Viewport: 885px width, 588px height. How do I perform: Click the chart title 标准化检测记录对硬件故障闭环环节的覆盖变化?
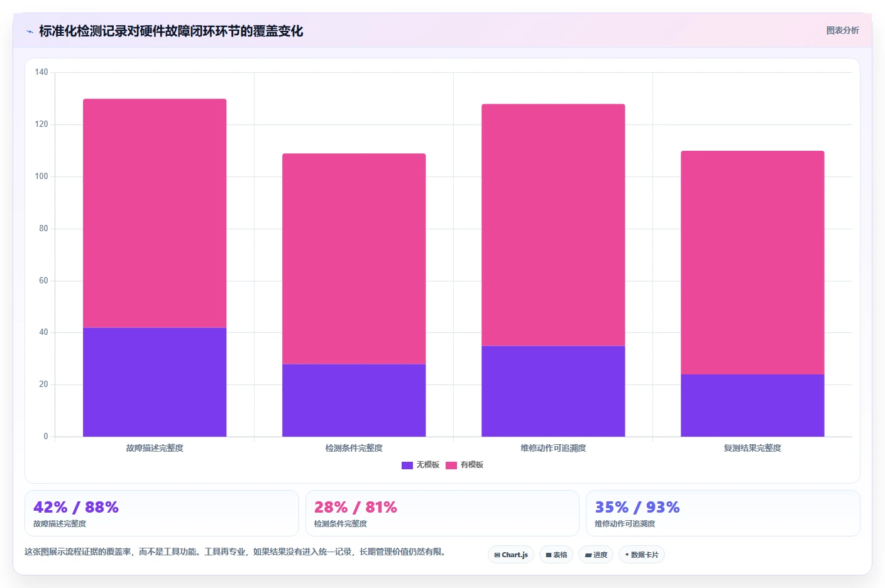[x=171, y=31]
